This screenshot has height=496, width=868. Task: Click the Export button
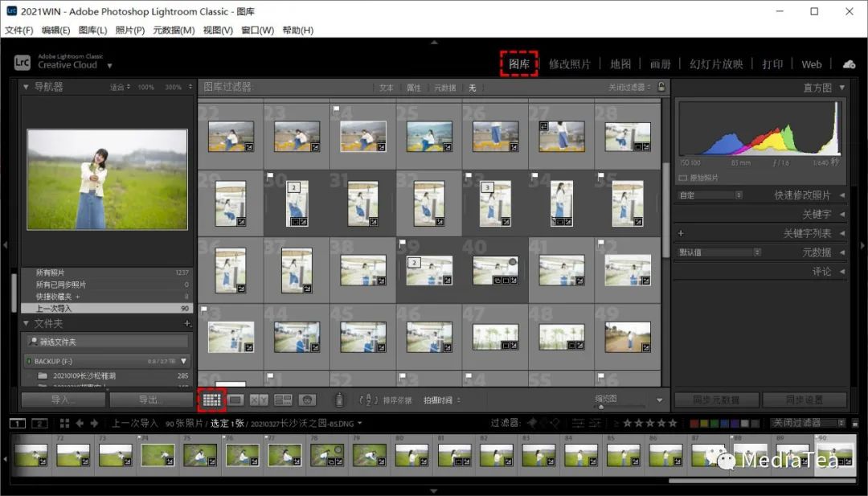point(150,400)
